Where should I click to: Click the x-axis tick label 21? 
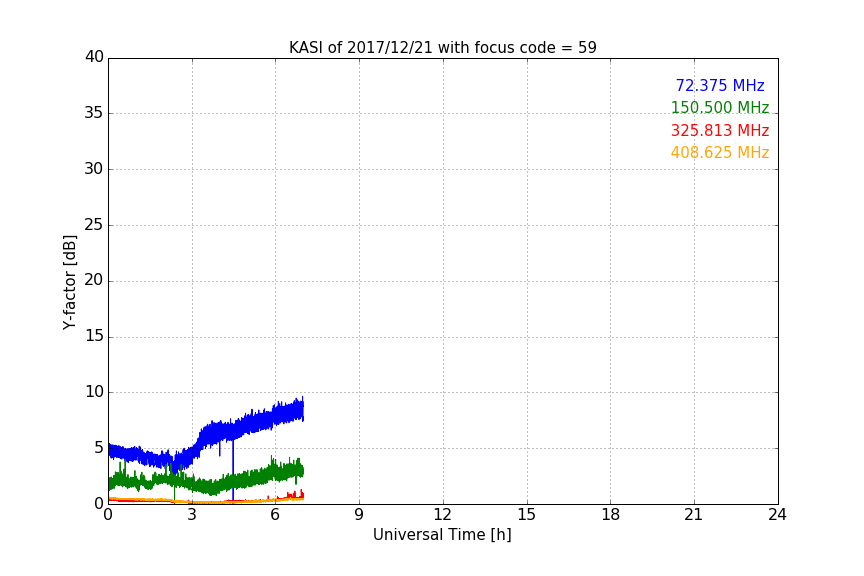click(x=694, y=515)
